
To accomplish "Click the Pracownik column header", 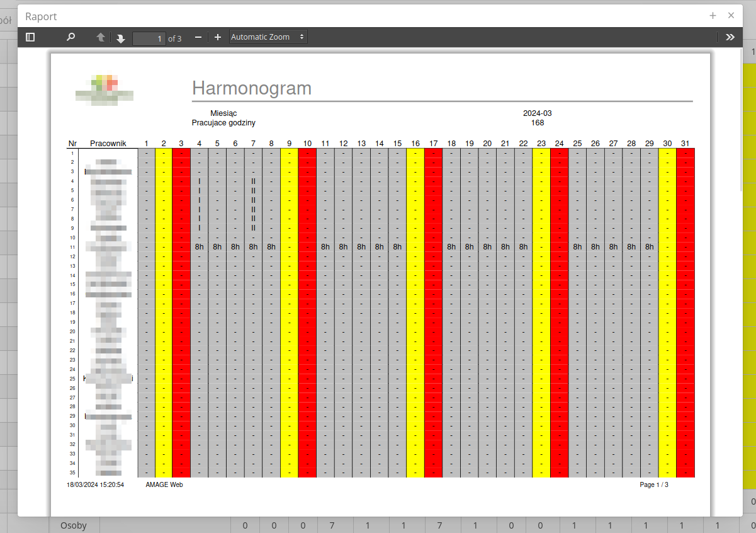I will [x=108, y=144].
